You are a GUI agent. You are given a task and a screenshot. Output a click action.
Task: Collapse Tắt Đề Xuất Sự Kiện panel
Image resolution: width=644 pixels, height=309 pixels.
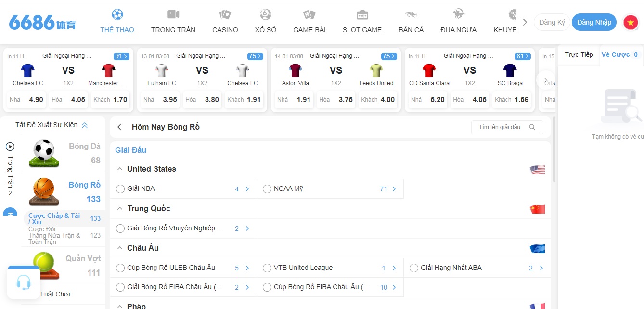tap(52, 125)
